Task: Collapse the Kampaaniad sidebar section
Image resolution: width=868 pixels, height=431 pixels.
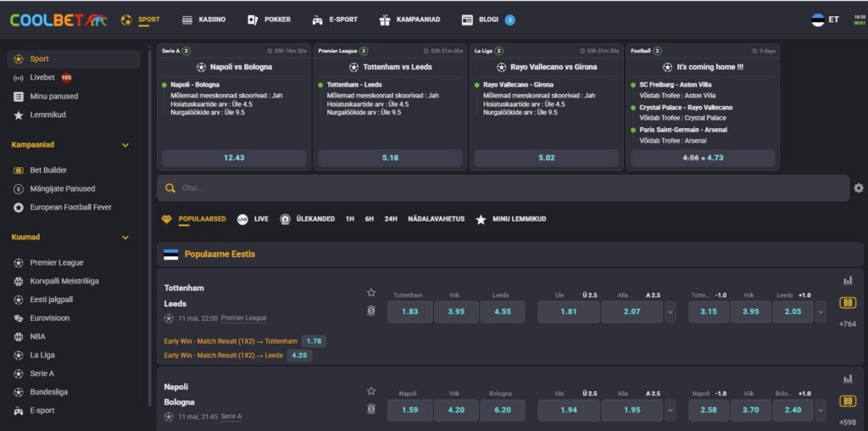Action: [125, 145]
